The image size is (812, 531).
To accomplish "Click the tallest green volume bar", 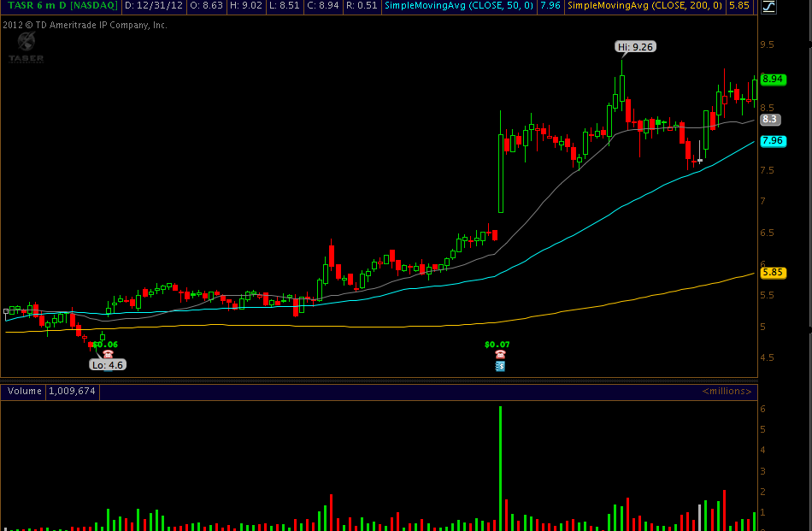I will coord(500,466).
